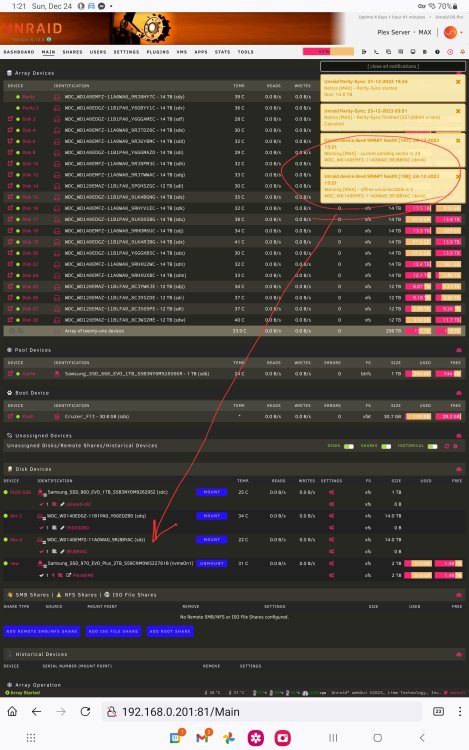Click Add Root Share button

point(170,631)
